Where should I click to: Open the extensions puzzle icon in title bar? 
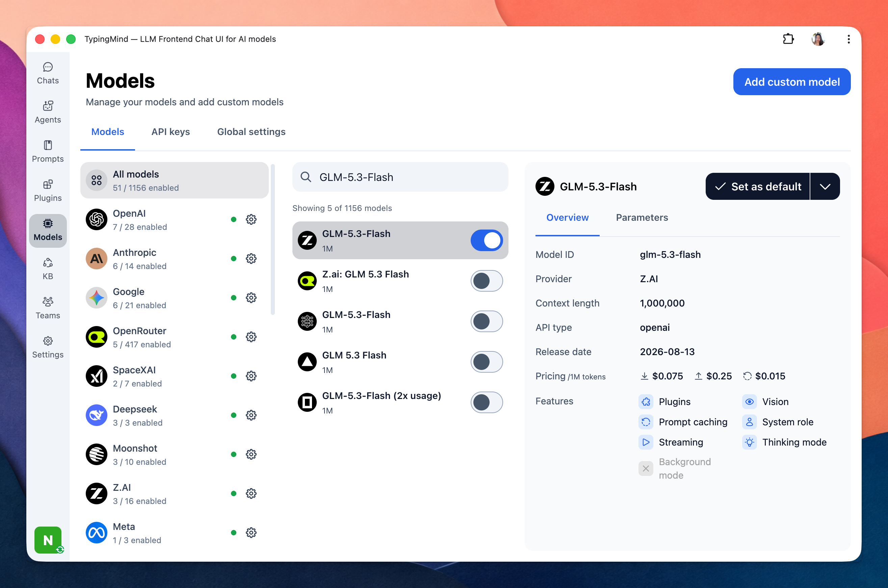[788, 39]
